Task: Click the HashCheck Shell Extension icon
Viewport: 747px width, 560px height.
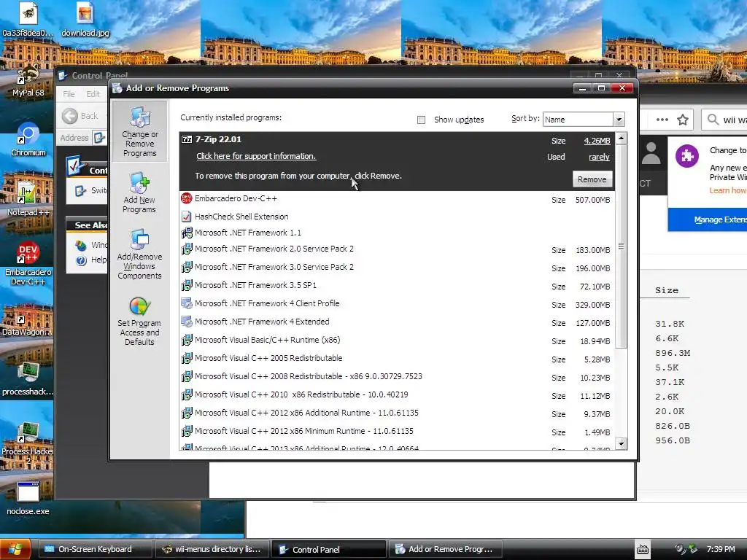Action: click(186, 217)
